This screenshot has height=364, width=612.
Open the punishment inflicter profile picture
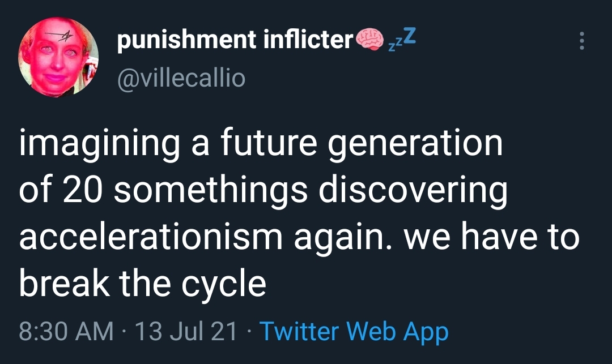(x=59, y=60)
